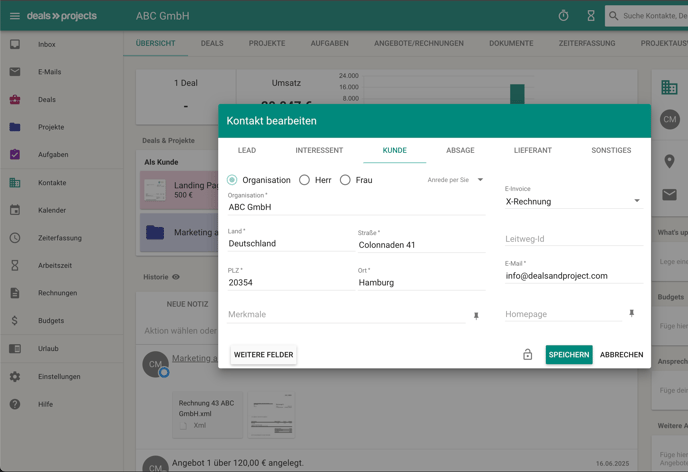Viewport: 688px width, 472px height.
Task: Open the E-Invoice X-Rechnung dropdown
Action: [573, 202]
